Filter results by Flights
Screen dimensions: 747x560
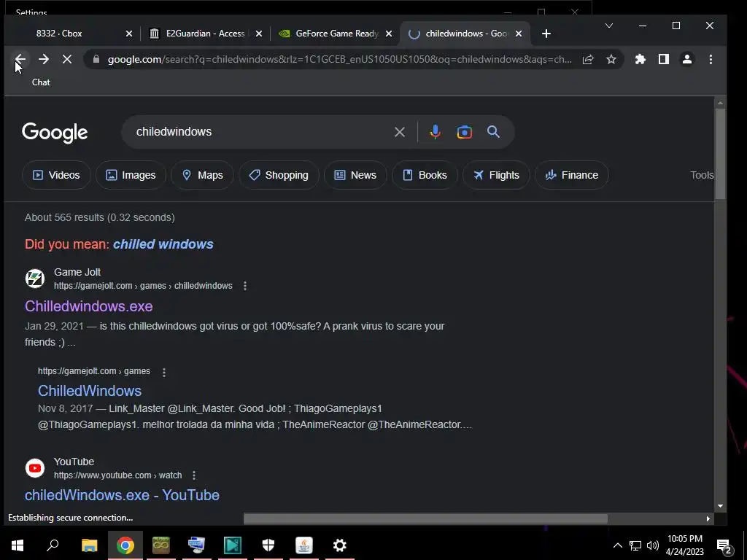point(496,175)
